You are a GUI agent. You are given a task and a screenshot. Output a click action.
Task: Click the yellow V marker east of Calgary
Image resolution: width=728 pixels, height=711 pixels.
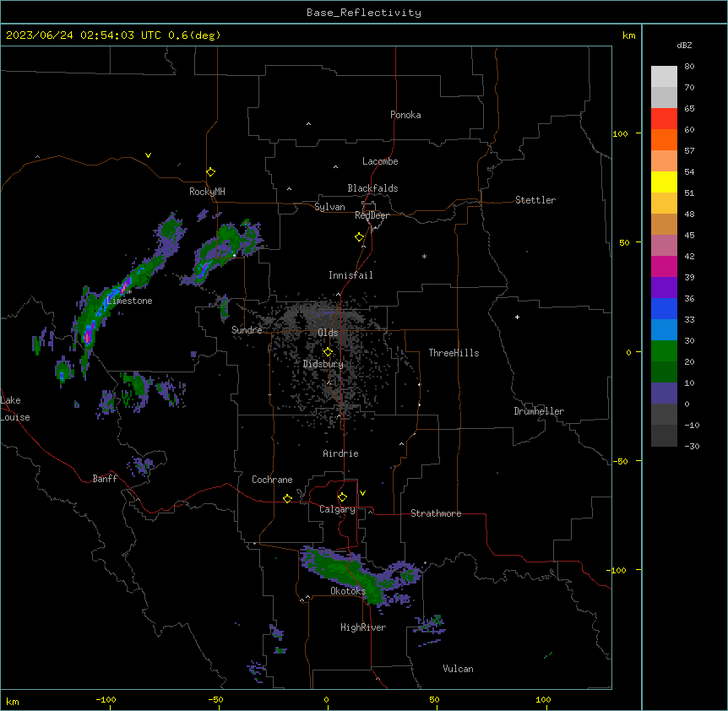(362, 493)
